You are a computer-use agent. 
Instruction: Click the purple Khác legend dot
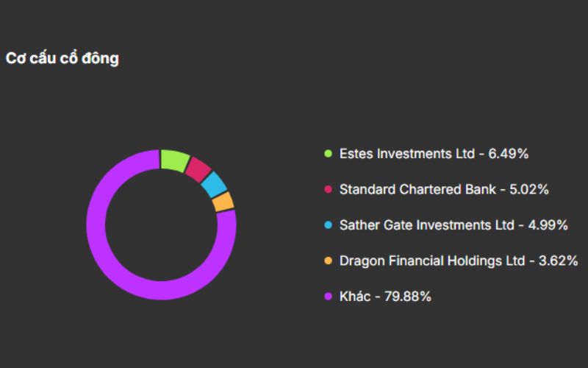(x=328, y=297)
